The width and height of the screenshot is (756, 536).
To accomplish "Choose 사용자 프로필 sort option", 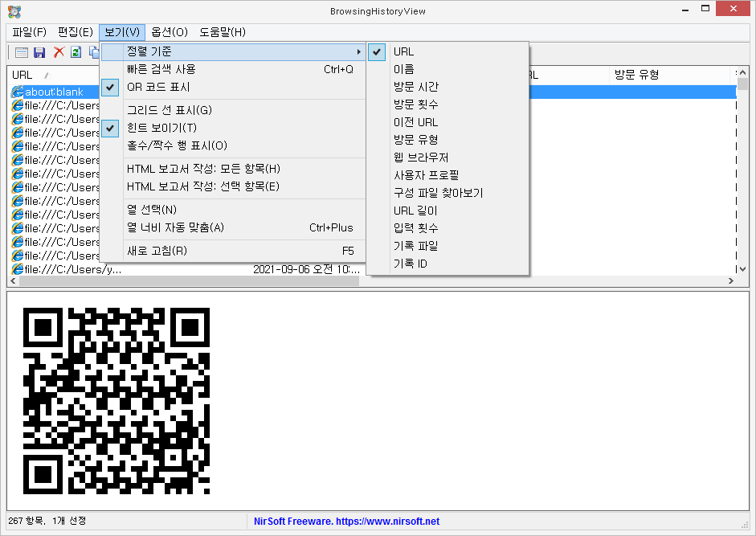I will point(447,175).
